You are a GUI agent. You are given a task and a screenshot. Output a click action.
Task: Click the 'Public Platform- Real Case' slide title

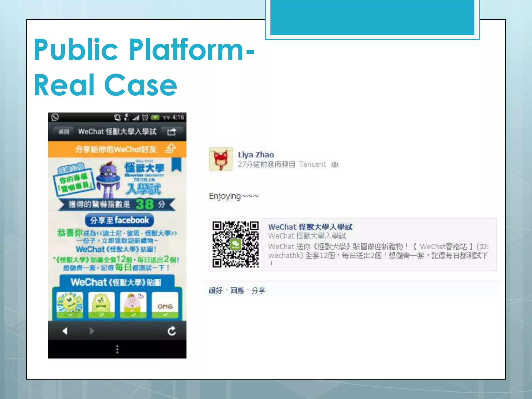point(144,67)
